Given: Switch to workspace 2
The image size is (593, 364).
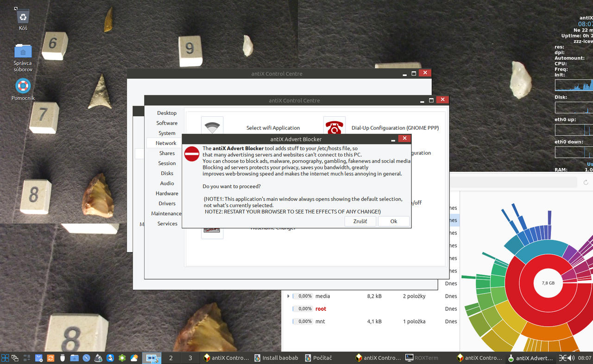Looking at the screenshot, I should click(171, 358).
